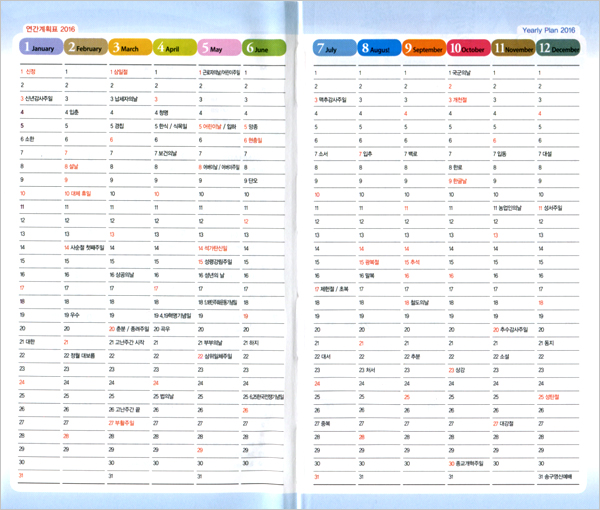Select the lime 4 April month header
The width and height of the screenshot is (600, 510).
click(175, 47)
